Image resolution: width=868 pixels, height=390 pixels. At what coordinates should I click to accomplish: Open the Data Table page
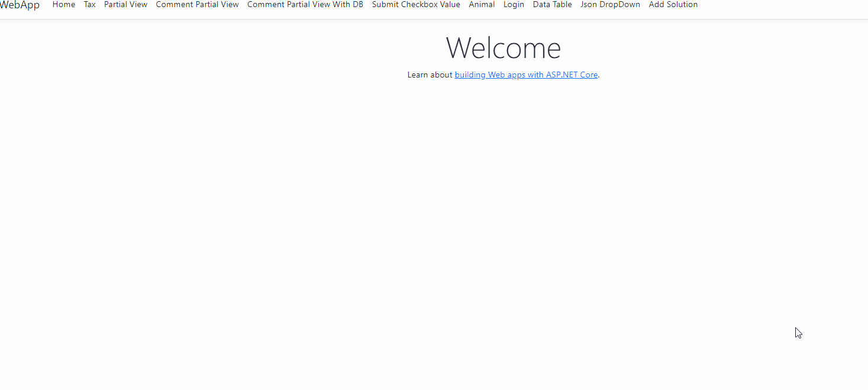pos(552,5)
